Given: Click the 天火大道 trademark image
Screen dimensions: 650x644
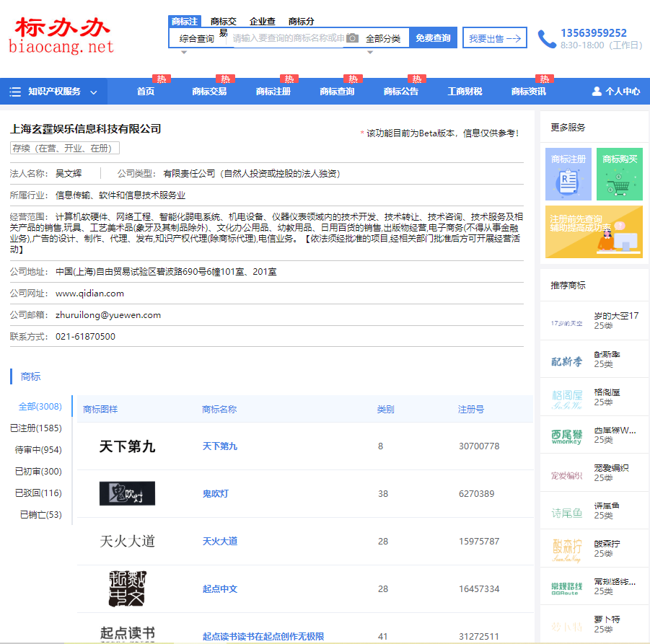Looking at the screenshot, I should 127,541.
